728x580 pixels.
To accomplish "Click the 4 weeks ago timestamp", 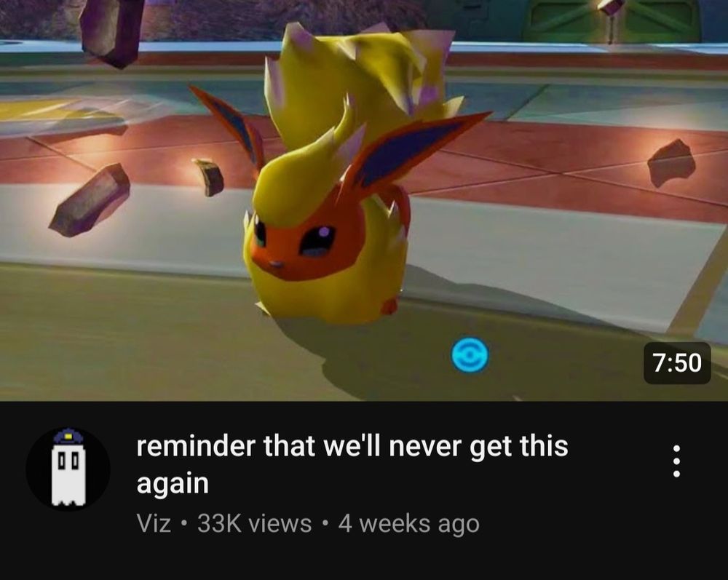I will coord(408,524).
